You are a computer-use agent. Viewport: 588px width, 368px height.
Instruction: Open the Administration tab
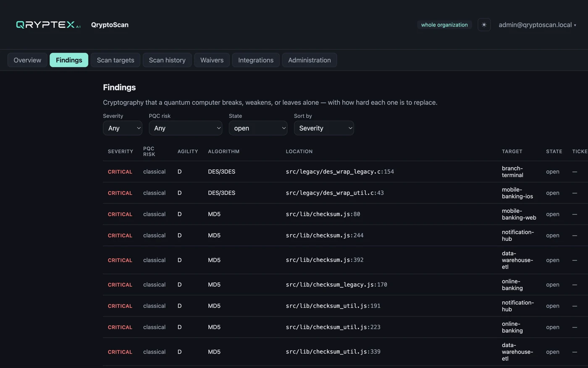(310, 60)
